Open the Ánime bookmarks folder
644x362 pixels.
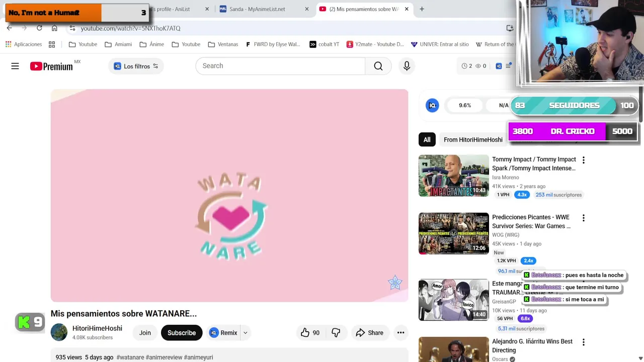152,44
